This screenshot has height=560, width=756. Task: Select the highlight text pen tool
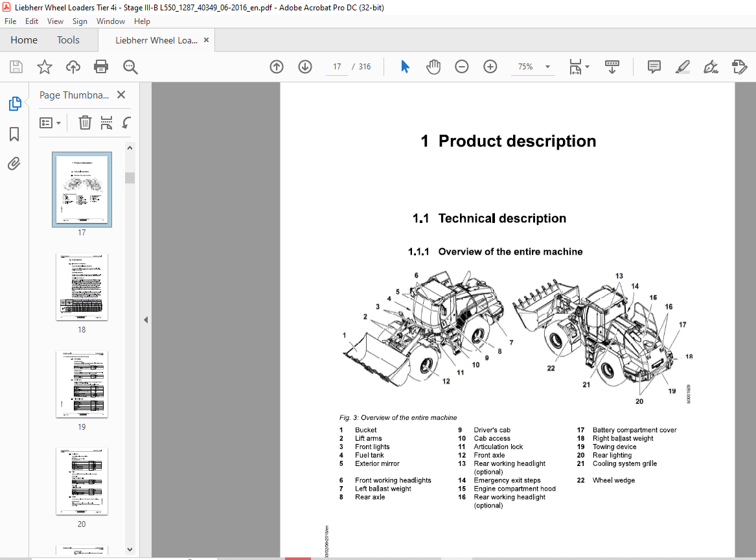682,67
